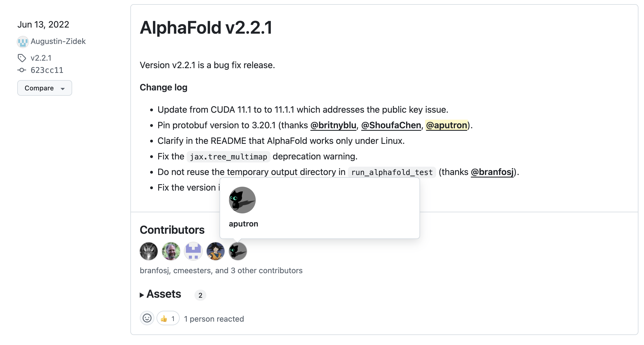This screenshot has height=345, width=644.
Task: Open the Compare dropdown
Action: coord(45,88)
